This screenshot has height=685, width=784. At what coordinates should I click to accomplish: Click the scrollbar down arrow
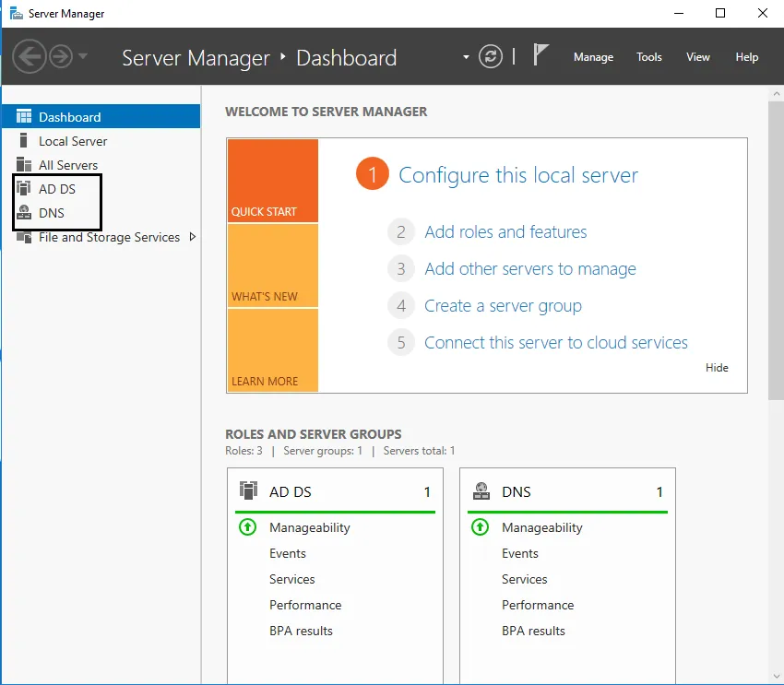coord(776,677)
